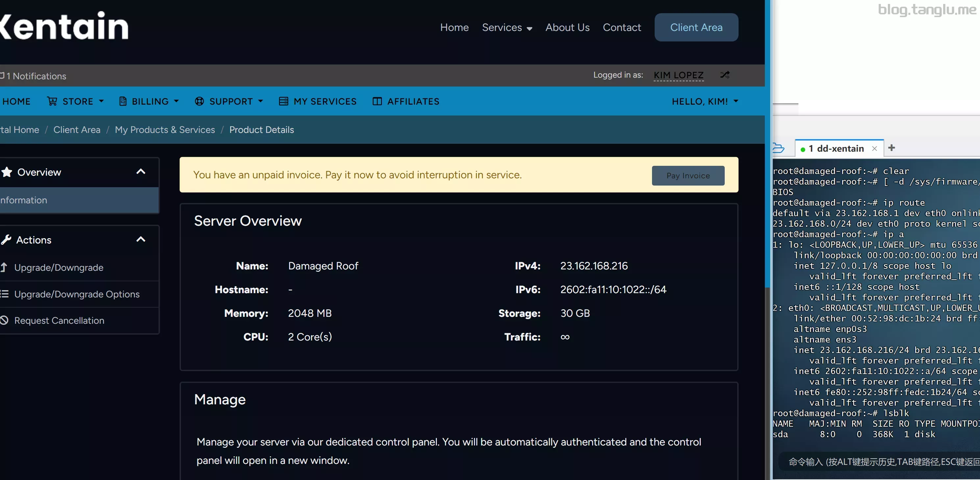
Task: Click the shuffle icon beside KIM LOPEZ
Action: (x=724, y=75)
